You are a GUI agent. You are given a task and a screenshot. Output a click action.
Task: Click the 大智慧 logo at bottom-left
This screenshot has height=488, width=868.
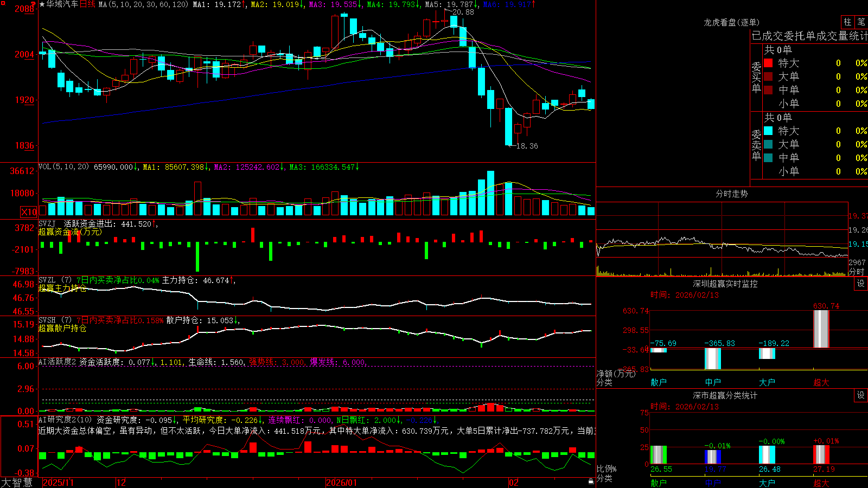point(17,482)
